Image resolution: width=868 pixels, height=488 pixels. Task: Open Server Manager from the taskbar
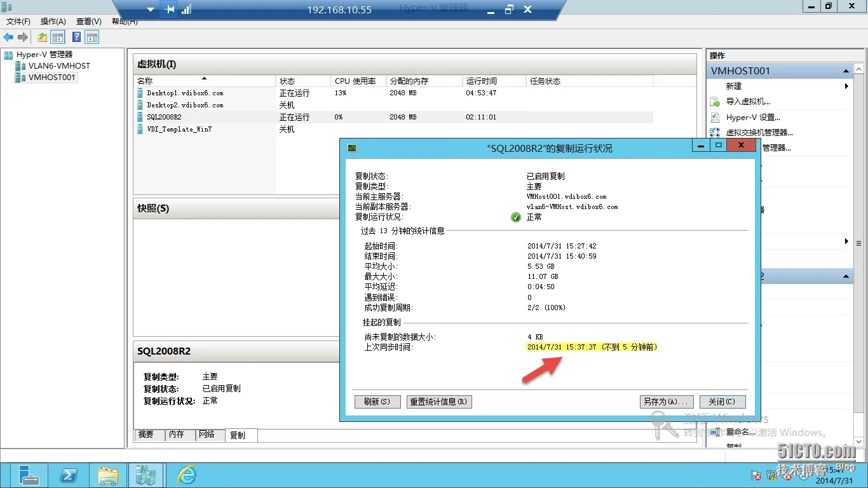pos(29,475)
